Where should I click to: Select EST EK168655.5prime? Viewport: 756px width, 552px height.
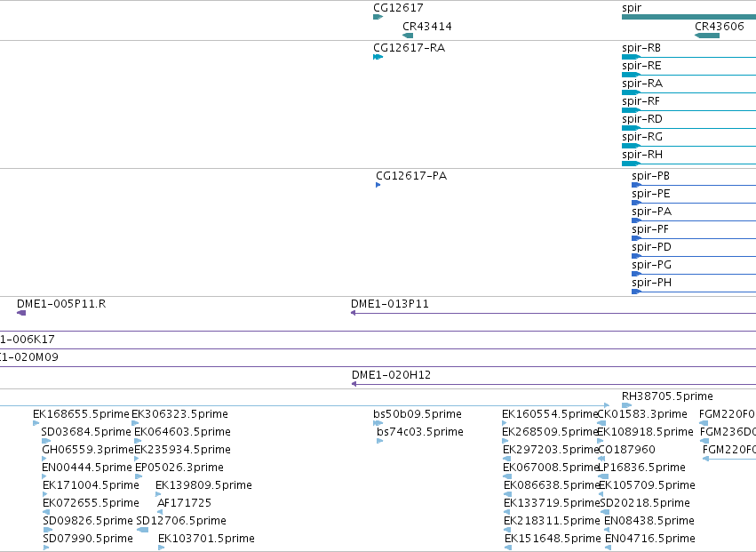tap(81, 414)
